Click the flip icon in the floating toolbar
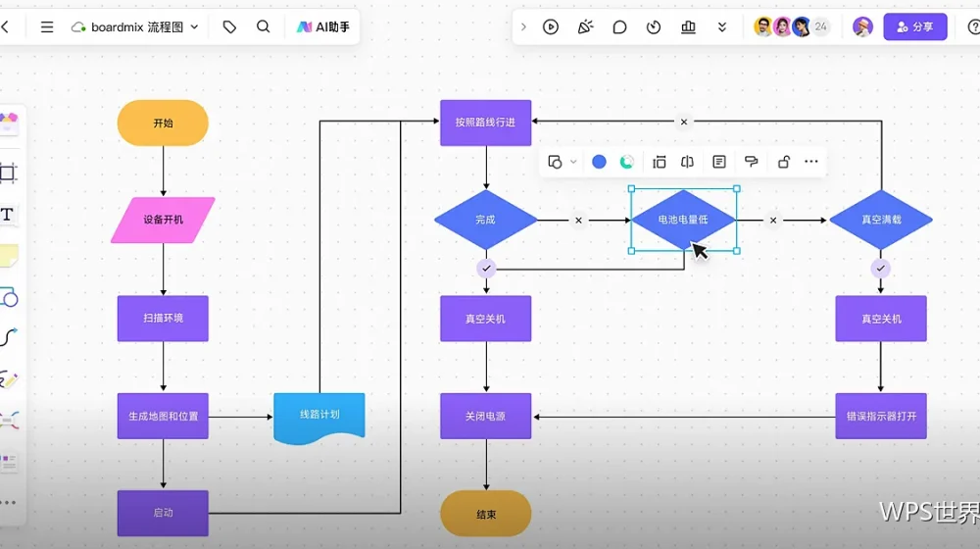This screenshot has width=980, height=549. [688, 162]
